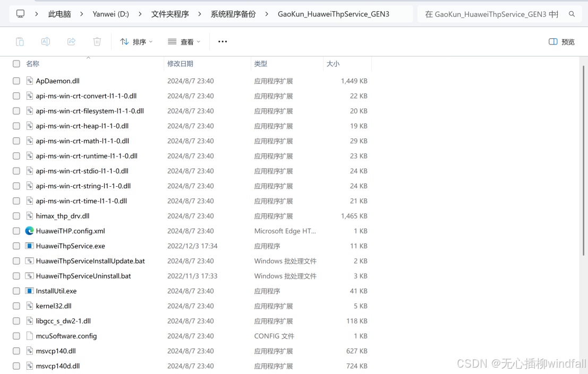Click the Edge icon of HuaweiTHP.config.xml

[x=29, y=231]
